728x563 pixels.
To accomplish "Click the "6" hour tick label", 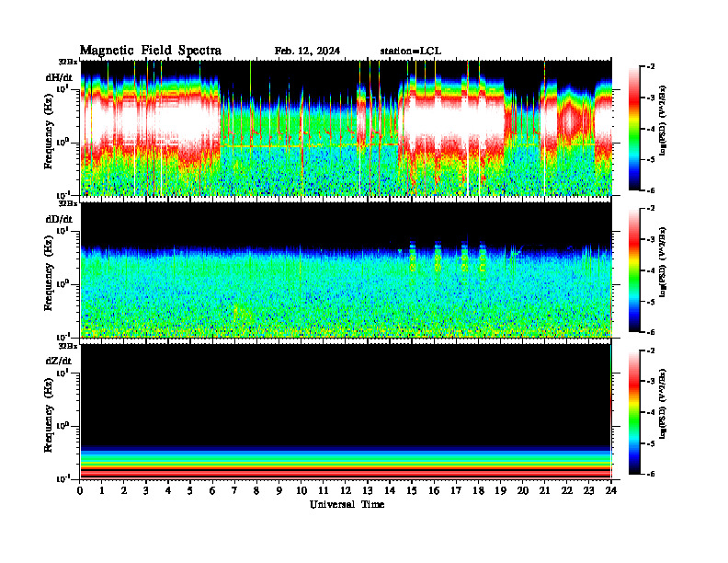I will click(212, 490).
